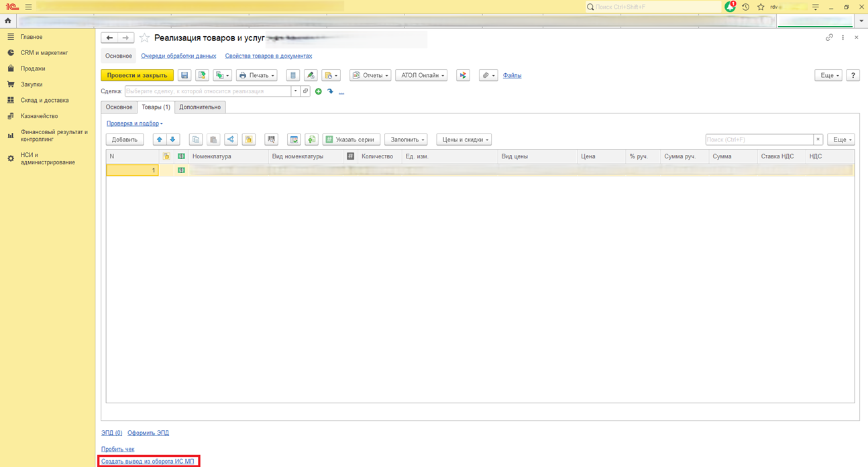This screenshot has height=467, width=868.
Task: Open the АТОЛ Онлайн dropdown
Action: (421, 75)
